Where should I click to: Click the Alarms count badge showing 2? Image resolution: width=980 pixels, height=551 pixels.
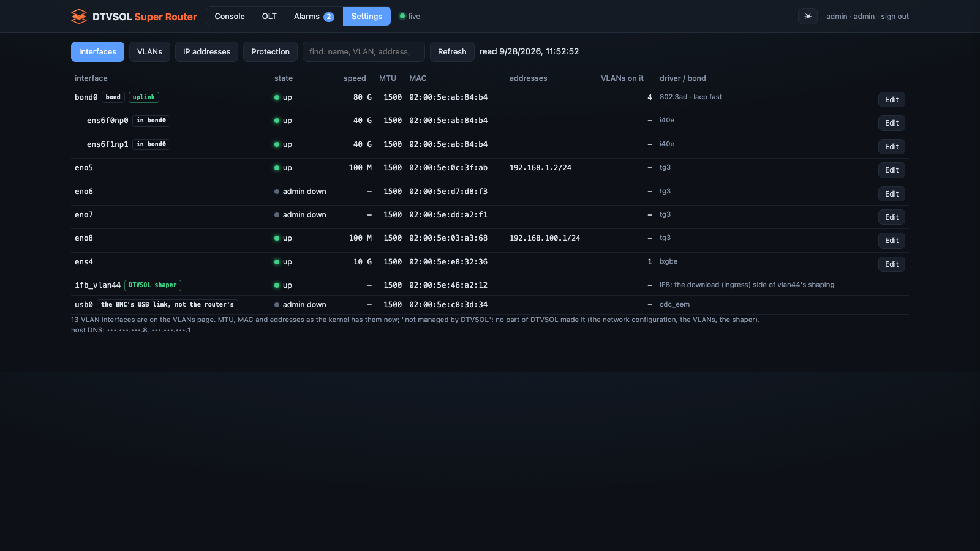[329, 17]
